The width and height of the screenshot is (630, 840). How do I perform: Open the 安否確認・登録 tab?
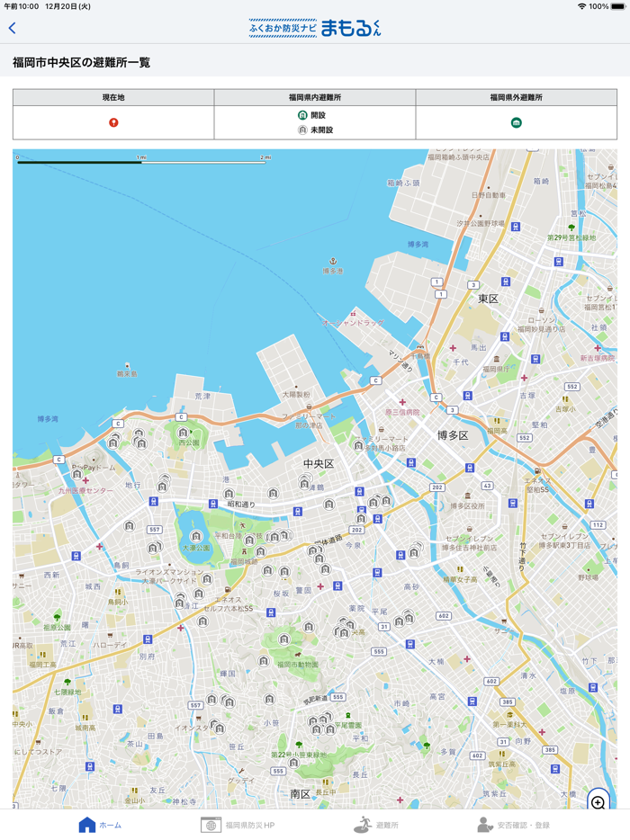pyautogui.click(x=513, y=825)
